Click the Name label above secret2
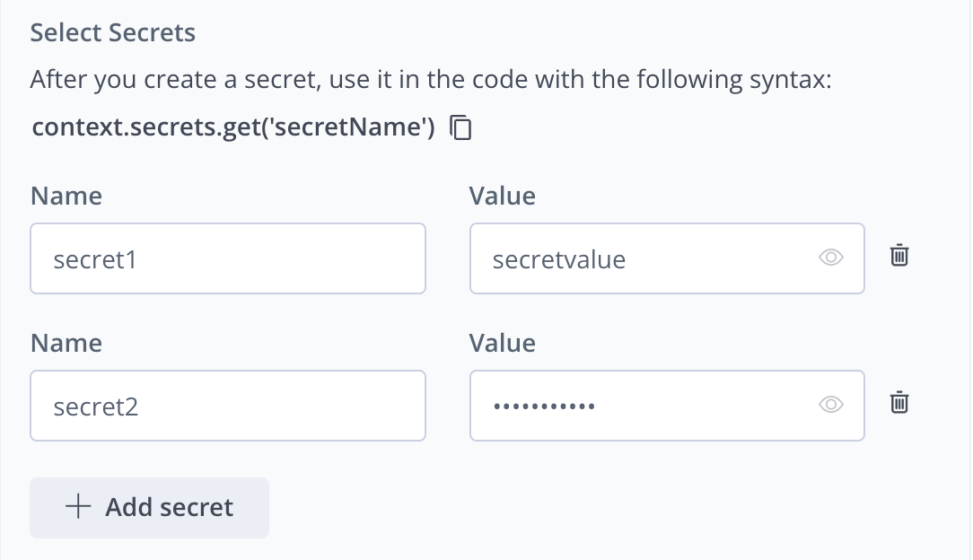 [66, 343]
